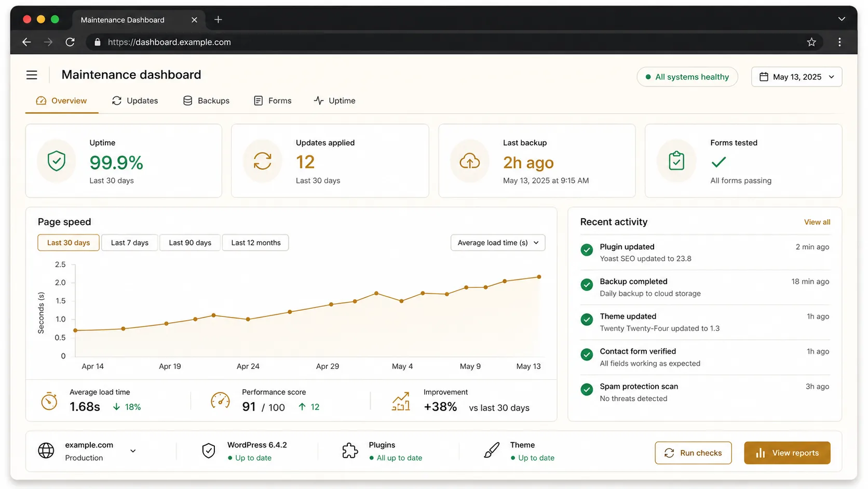Click the '+38%' improvement value

[x=440, y=407]
